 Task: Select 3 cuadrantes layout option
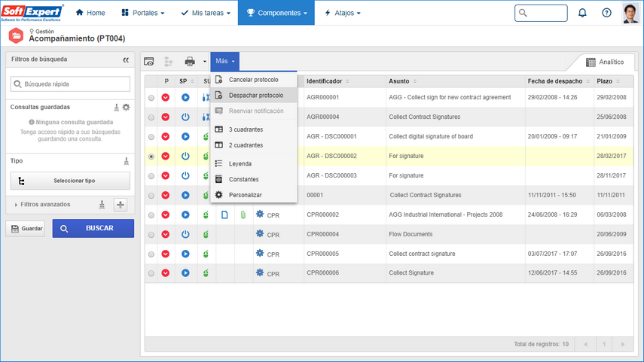(253, 129)
